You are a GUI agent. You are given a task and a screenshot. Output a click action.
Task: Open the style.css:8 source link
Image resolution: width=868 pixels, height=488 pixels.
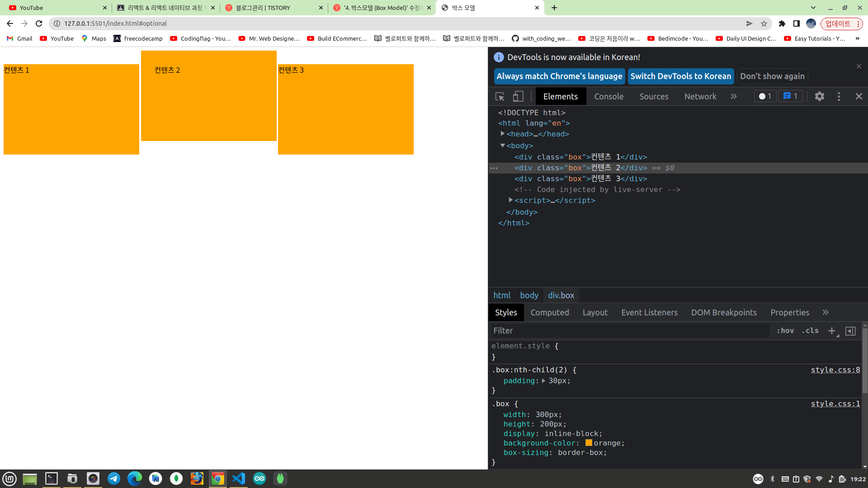(x=835, y=370)
